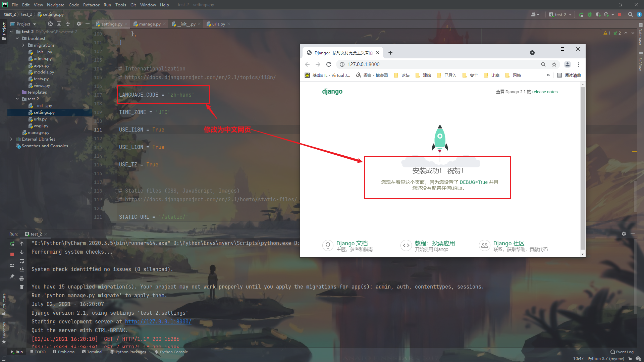The width and height of the screenshot is (644, 362).
Task: Locate the opened file in Project tree
Action: click(x=50, y=24)
